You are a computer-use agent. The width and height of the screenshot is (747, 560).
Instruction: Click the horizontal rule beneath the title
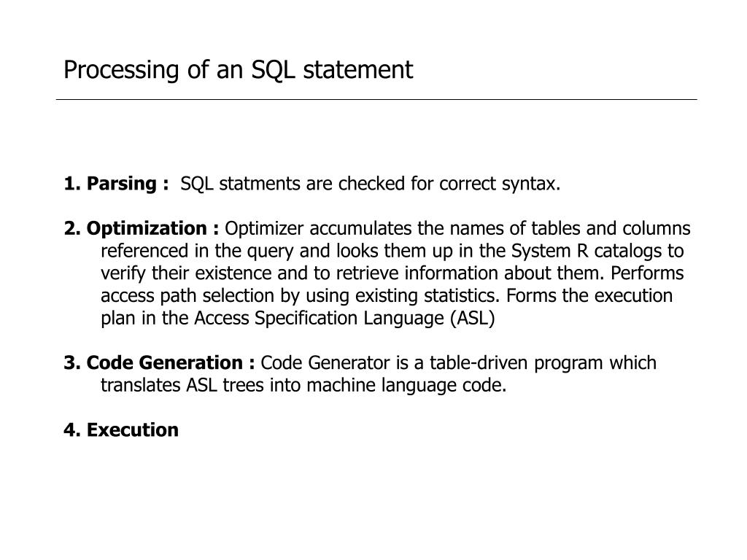376,99
